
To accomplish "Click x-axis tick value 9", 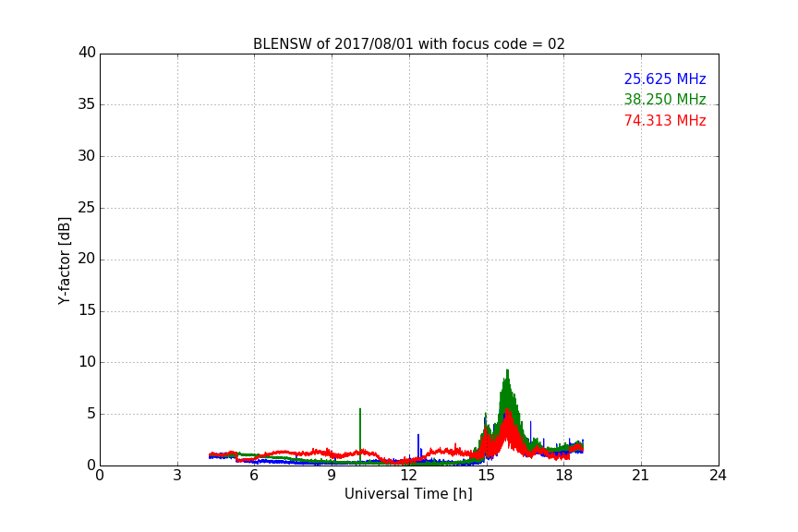I will click(x=332, y=476).
